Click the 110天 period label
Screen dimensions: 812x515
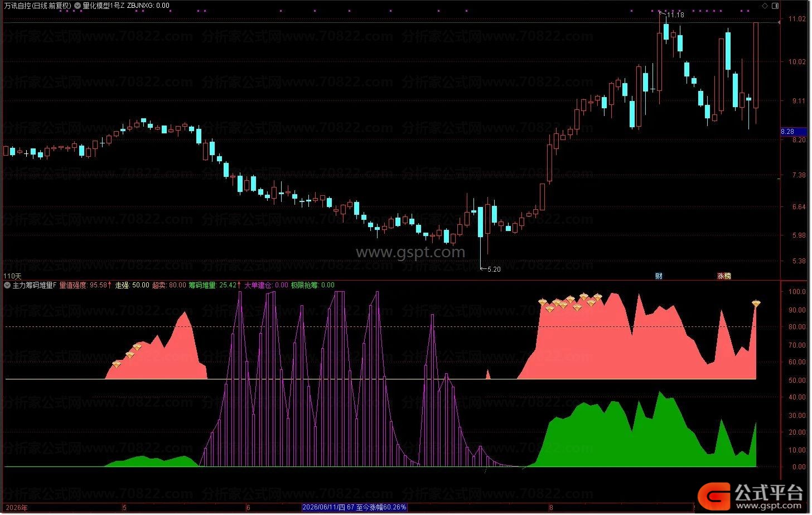click(13, 276)
